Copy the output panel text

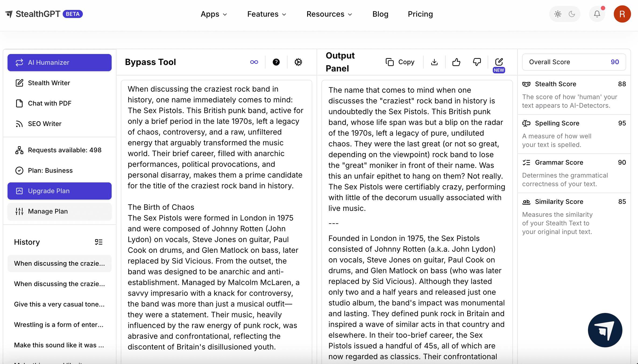tap(400, 62)
